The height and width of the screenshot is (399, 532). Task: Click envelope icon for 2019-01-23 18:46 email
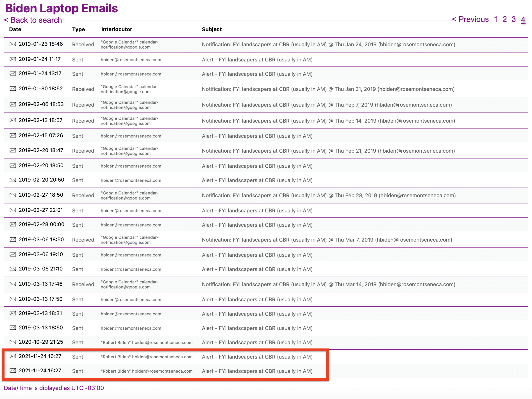coord(13,44)
